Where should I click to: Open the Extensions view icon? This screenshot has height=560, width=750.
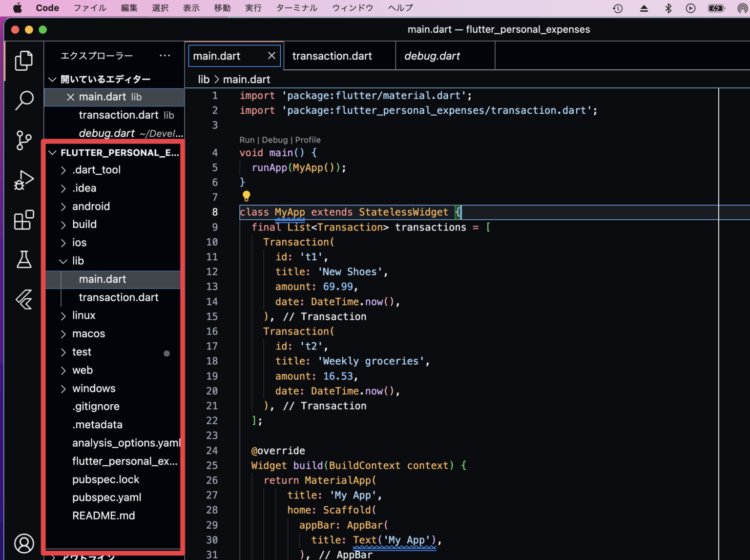pos(23,220)
